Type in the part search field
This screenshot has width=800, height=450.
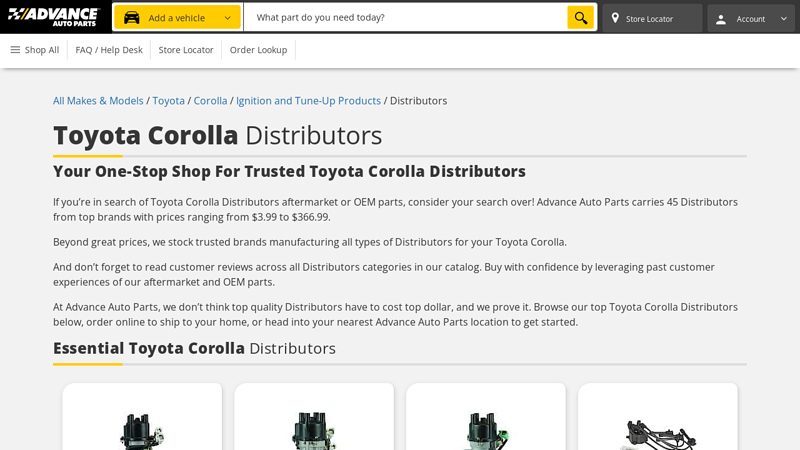click(405, 18)
